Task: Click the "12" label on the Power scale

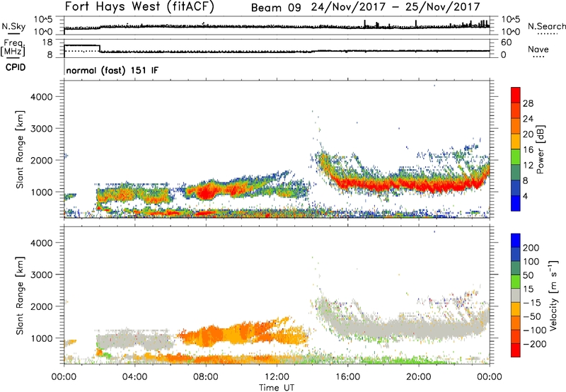Action: point(528,166)
